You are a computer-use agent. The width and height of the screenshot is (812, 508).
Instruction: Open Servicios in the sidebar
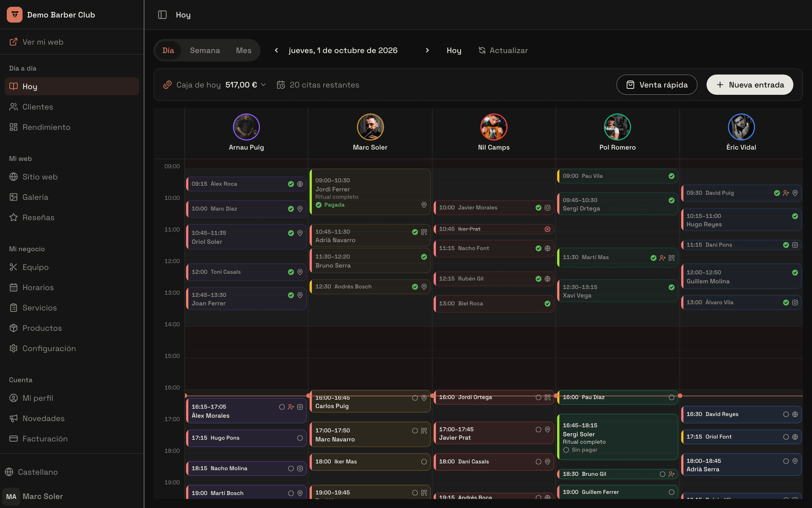point(72,308)
